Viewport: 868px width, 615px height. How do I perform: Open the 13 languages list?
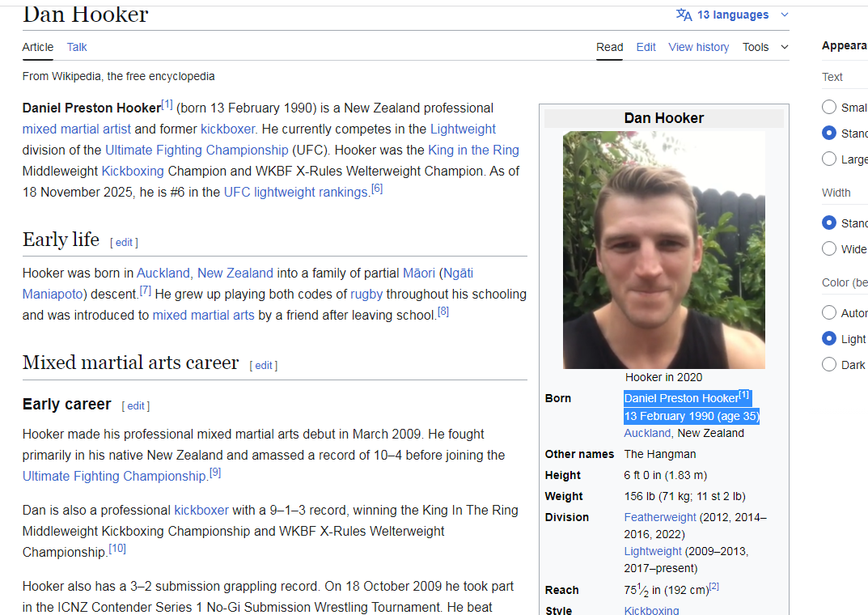coord(732,15)
